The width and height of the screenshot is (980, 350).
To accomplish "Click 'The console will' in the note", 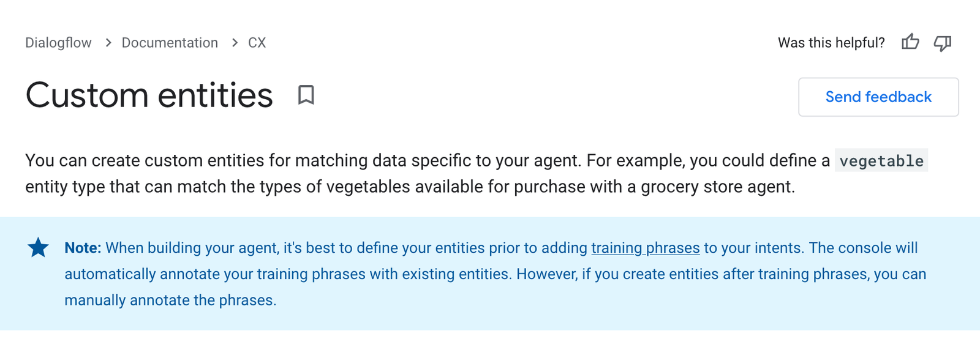I will [x=863, y=248].
